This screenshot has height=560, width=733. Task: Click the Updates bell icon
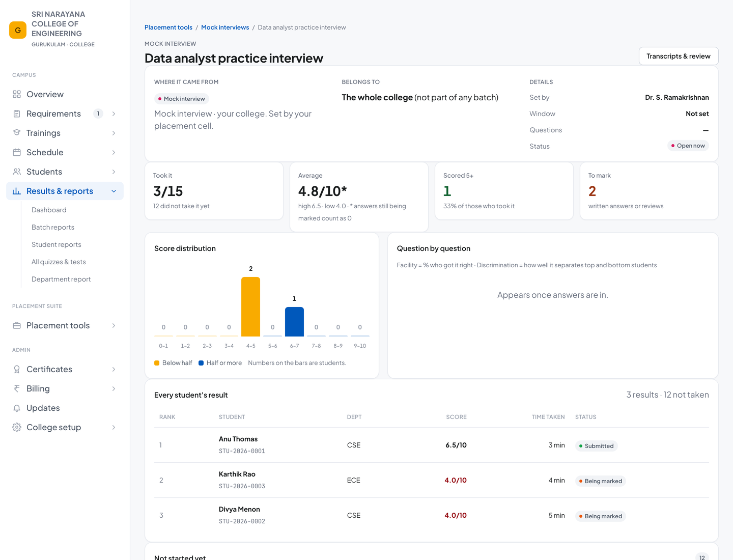(17, 408)
